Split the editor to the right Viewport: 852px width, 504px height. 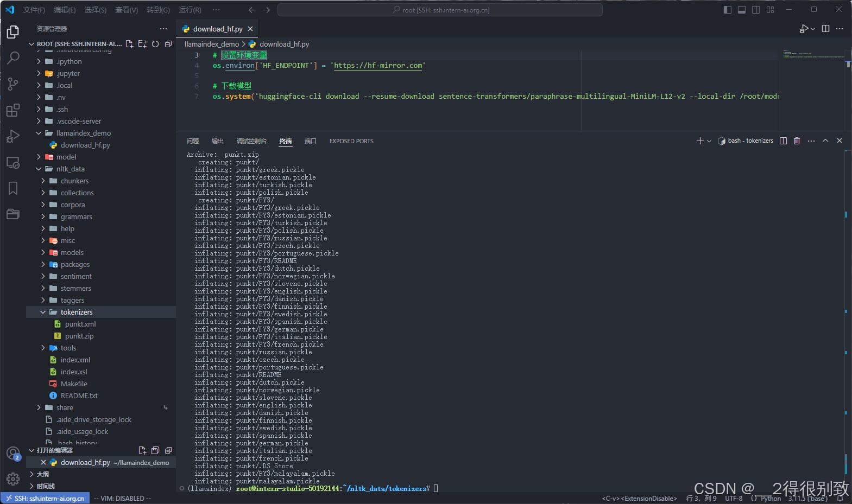pos(825,29)
